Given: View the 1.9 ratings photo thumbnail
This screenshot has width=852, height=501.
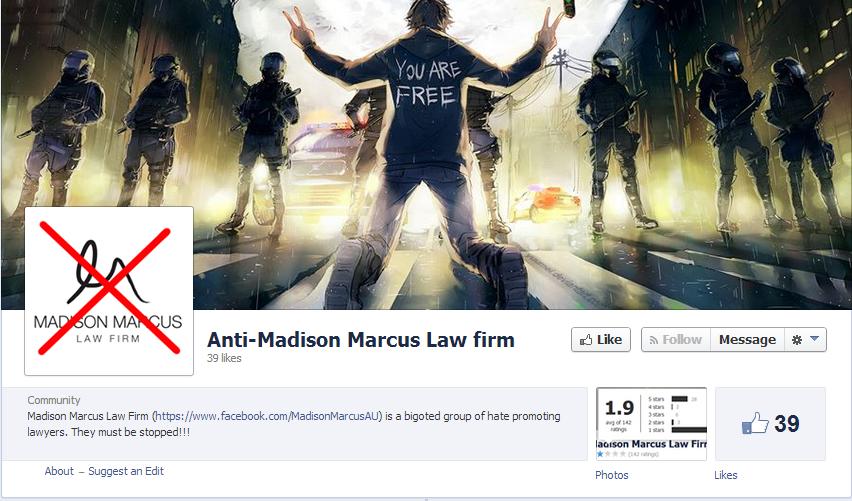Looking at the screenshot, I should pos(651,424).
